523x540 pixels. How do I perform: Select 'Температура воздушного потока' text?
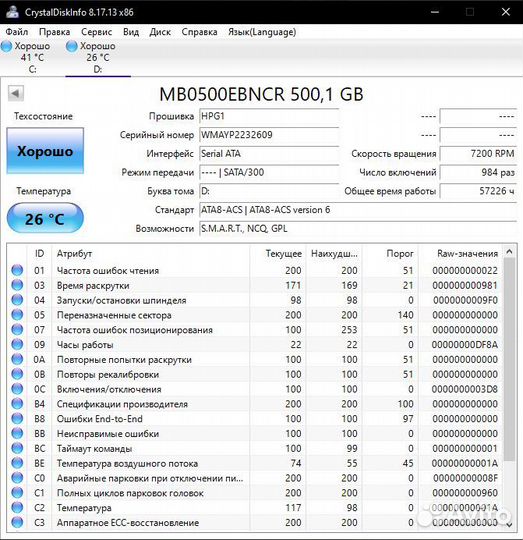(x=127, y=463)
